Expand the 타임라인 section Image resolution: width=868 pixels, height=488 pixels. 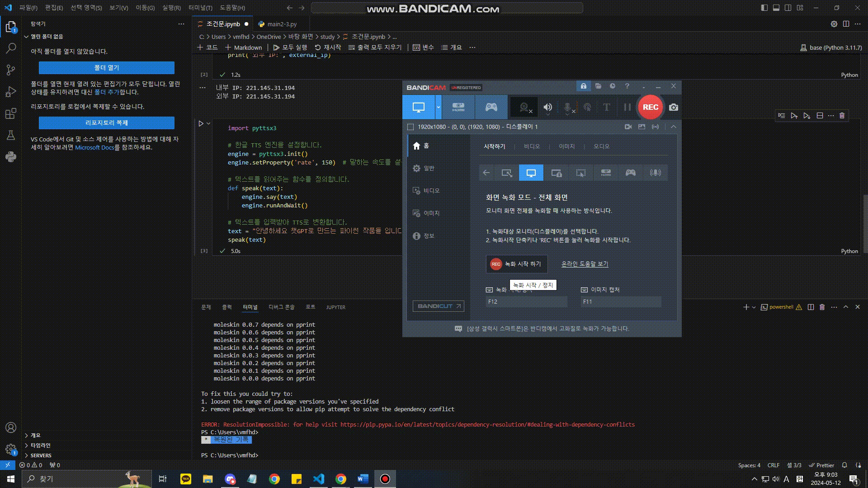pos(40,445)
